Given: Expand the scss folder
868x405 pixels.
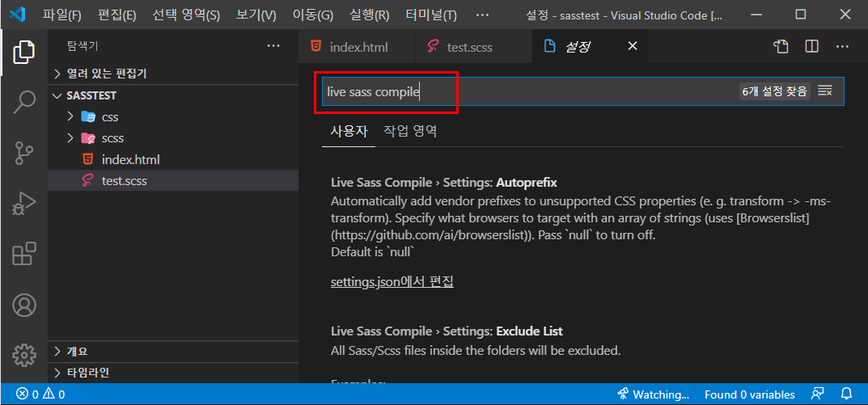Looking at the screenshot, I should point(173,137).
